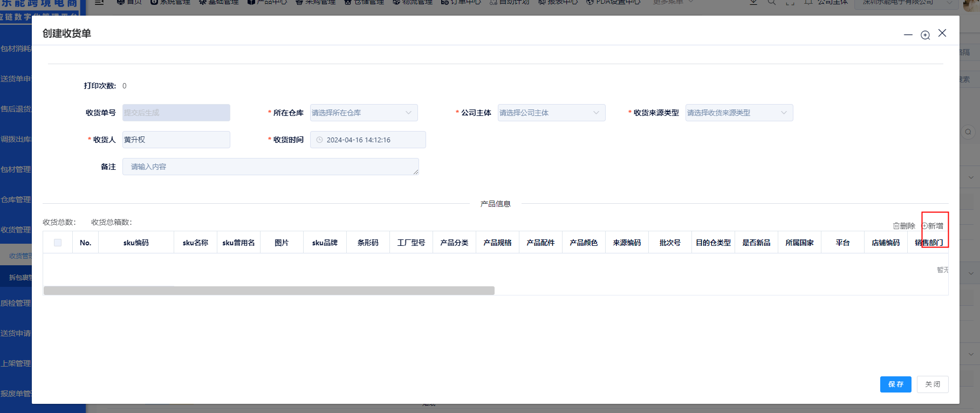Minimize the 创建收货单 dialog
Viewport: 980px width, 413px height.
click(x=908, y=35)
